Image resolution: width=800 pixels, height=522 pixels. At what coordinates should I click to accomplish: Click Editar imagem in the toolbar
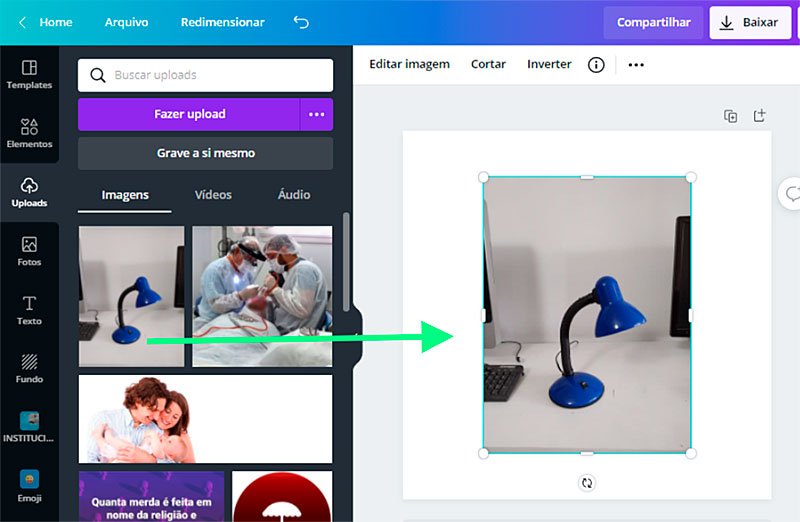[x=410, y=64]
